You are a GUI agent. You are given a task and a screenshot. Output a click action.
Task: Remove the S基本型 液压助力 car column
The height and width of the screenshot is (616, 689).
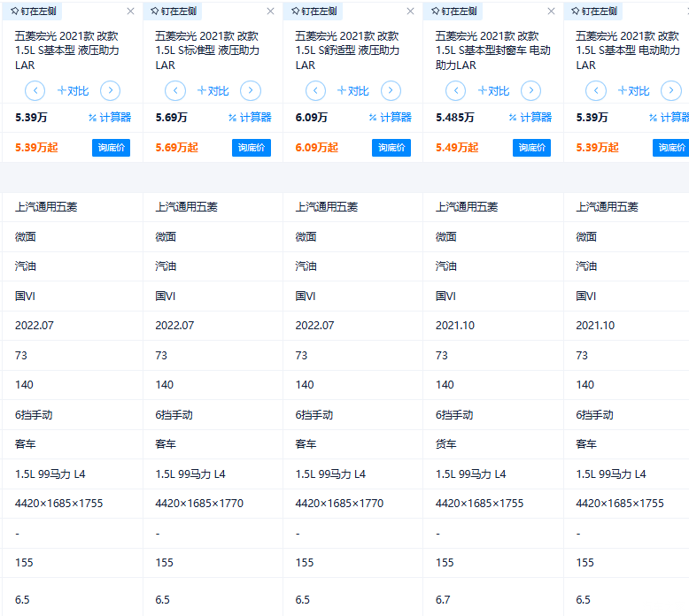(131, 12)
